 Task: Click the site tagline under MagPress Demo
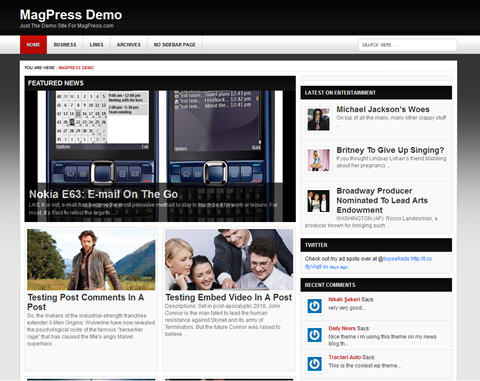(67, 26)
